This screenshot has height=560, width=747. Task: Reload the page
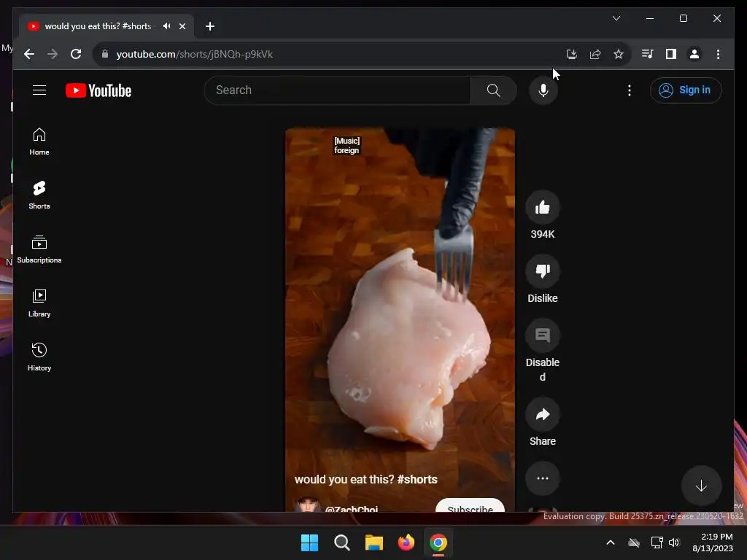(x=76, y=54)
